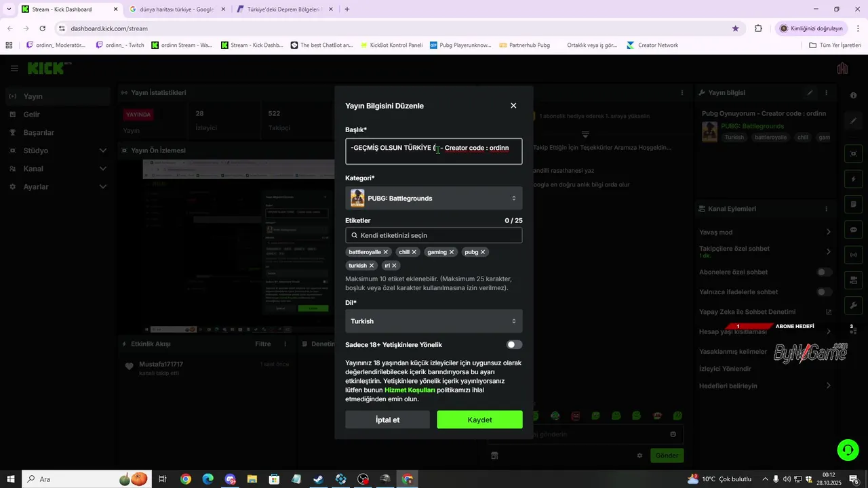Image resolution: width=868 pixels, height=488 pixels.
Task: Click the pencil edit icon in Yayın bilgisi header
Action: [810, 93]
